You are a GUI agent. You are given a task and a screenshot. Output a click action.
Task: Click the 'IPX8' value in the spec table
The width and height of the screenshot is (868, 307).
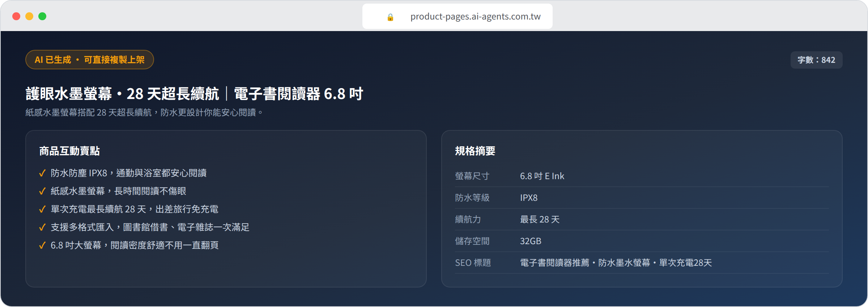529,198
